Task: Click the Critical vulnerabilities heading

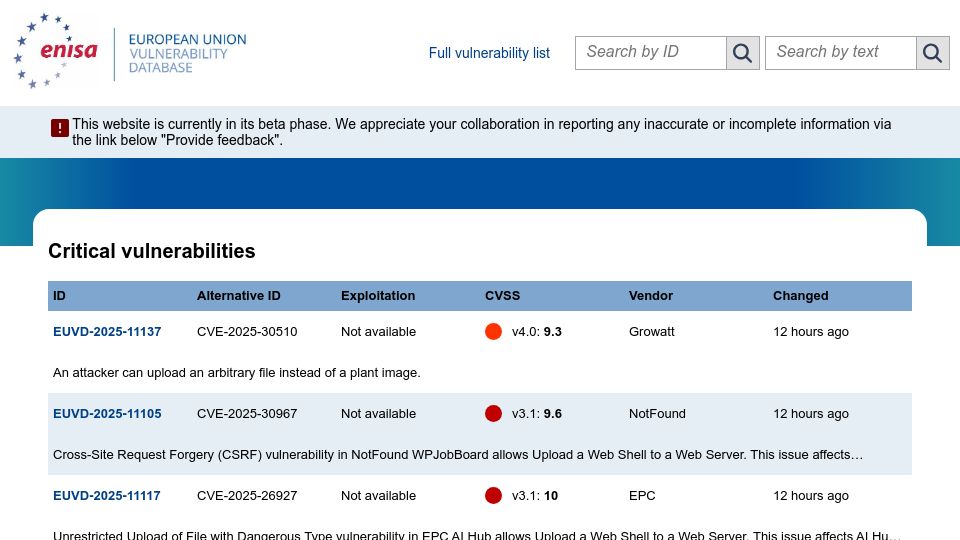Action: (x=152, y=251)
